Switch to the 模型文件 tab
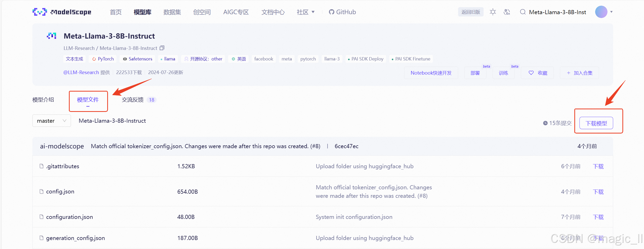The width and height of the screenshot is (644, 249). click(88, 100)
